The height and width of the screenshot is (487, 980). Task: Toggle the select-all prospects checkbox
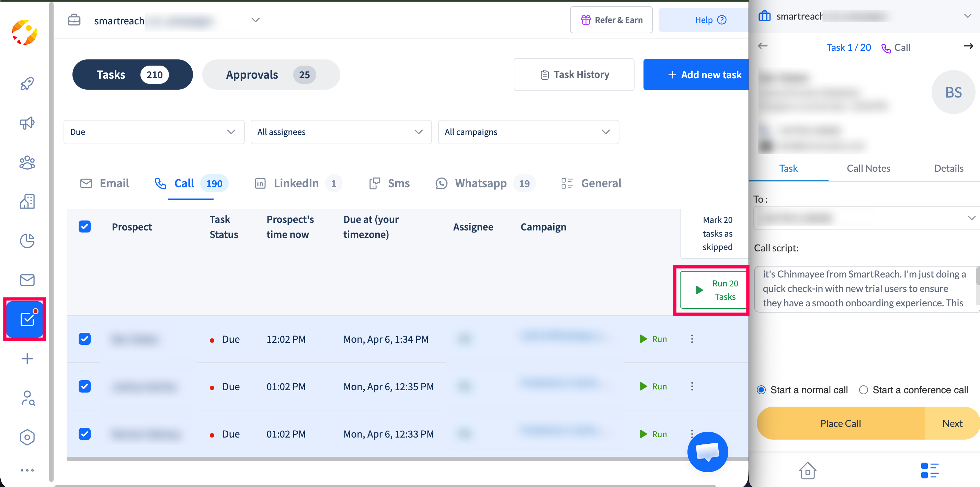pos(84,227)
